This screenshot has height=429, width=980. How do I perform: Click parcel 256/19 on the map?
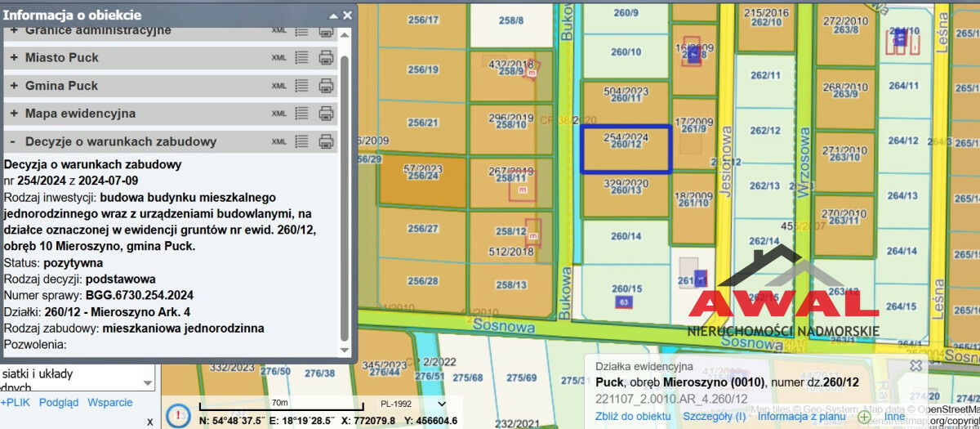click(423, 70)
